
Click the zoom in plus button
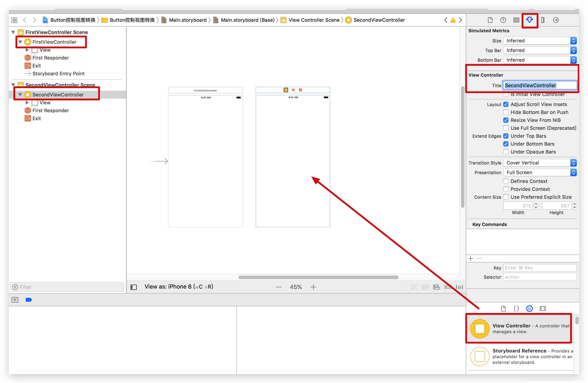point(313,287)
